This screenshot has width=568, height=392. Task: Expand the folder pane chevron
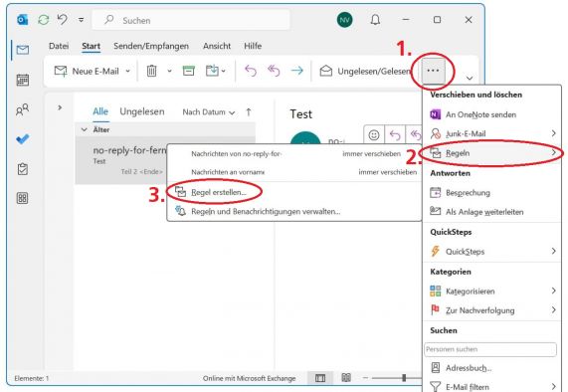coord(60,107)
